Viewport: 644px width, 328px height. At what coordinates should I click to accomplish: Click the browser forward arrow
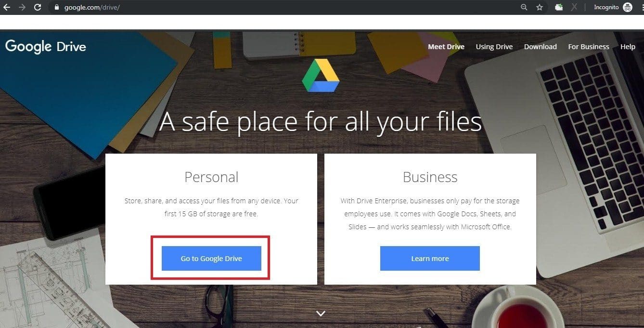[22, 7]
